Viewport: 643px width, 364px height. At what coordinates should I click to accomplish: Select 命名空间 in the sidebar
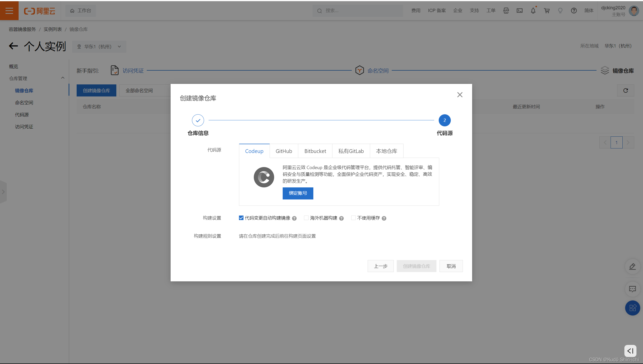[24, 102]
